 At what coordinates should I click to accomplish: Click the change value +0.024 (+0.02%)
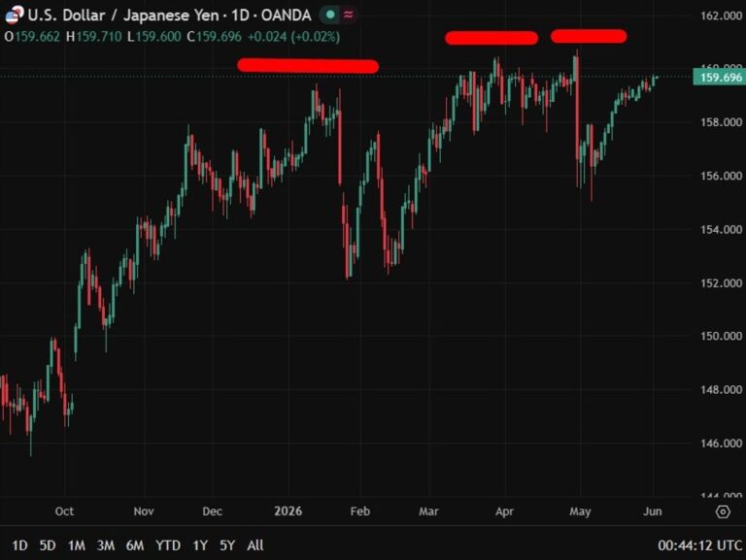point(294,37)
